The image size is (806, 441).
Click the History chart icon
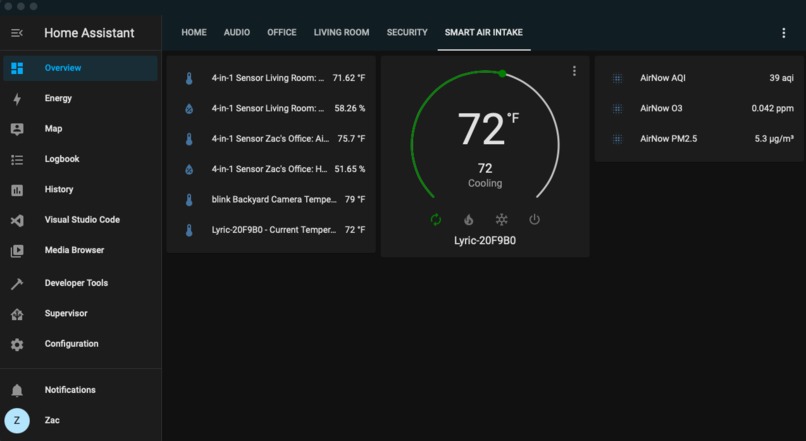[17, 190]
